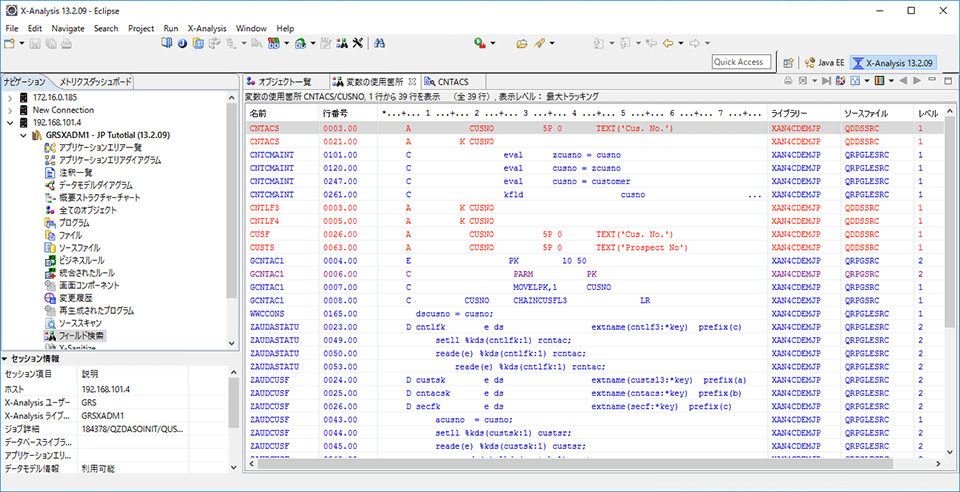Select the WWCCONS row in results
Screen dimensions: 960x492
coord(594,313)
